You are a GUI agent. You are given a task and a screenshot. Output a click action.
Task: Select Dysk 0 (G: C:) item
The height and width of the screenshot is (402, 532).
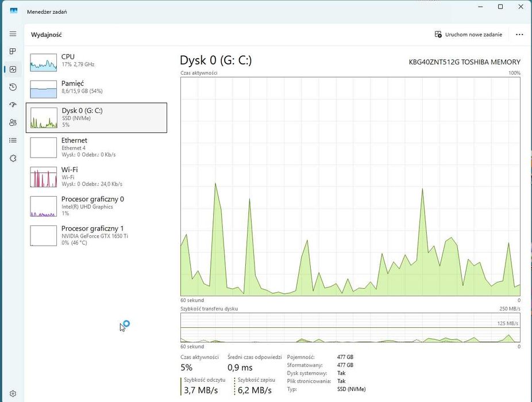[97, 117]
